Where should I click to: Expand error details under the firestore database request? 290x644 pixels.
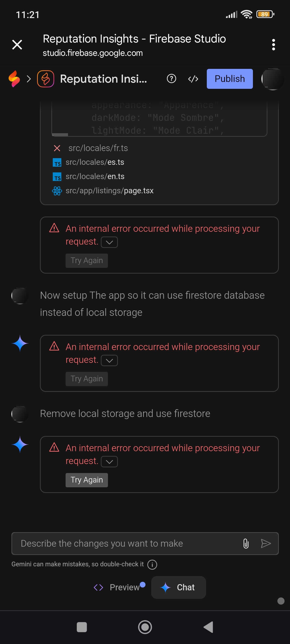coord(109,360)
